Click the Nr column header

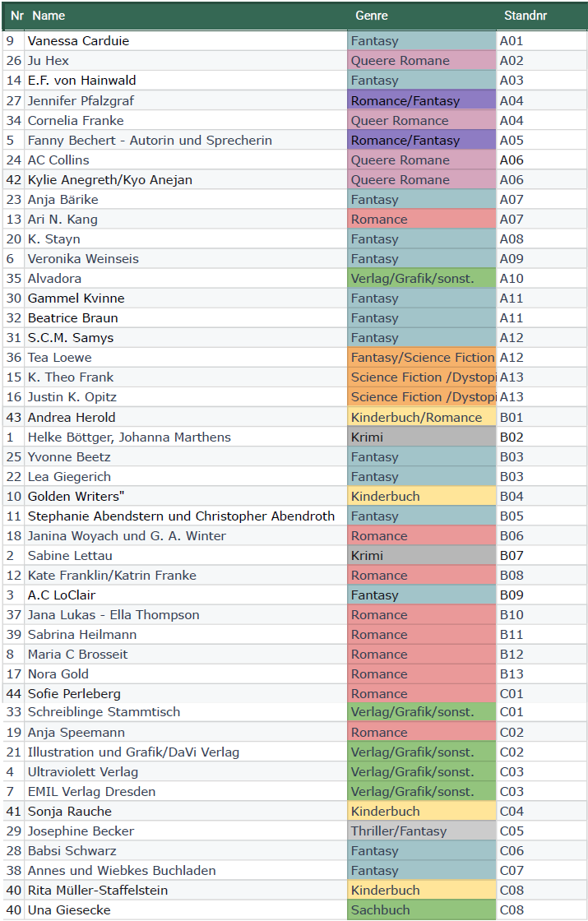click(x=17, y=16)
